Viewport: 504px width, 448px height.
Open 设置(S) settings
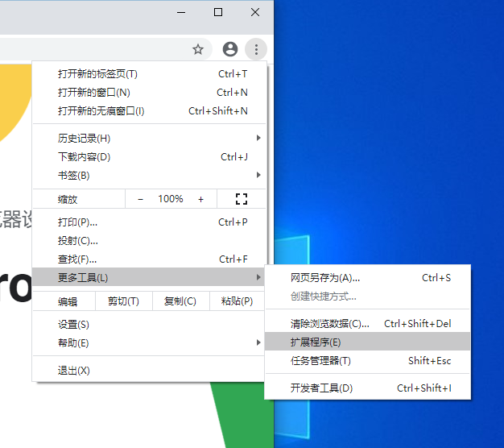click(148, 325)
